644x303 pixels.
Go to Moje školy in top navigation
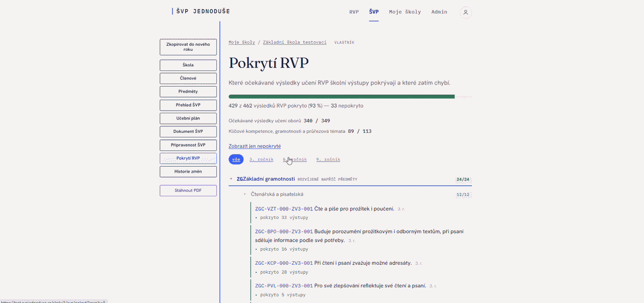[405, 12]
